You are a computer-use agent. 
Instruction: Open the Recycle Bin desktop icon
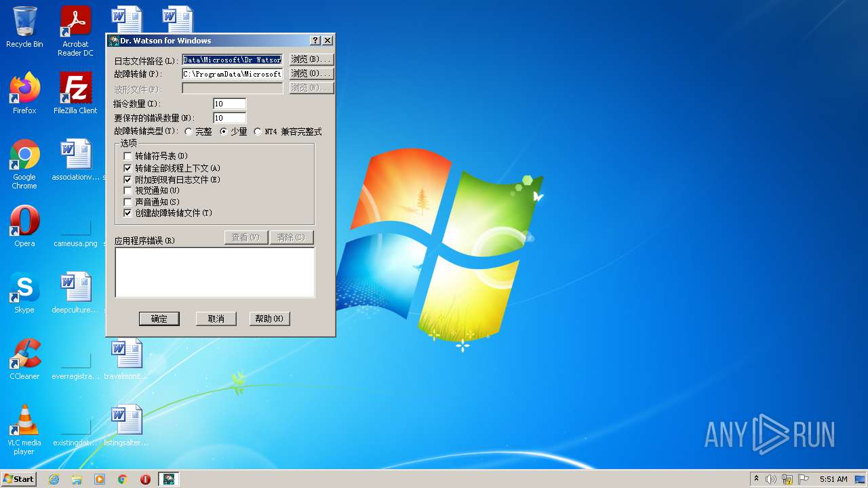pos(24,27)
